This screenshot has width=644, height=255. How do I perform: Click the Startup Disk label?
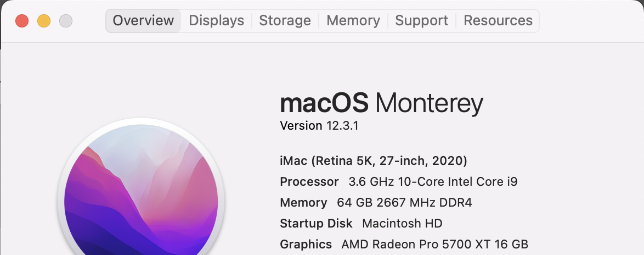pyautogui.click(x=317, y=224)
